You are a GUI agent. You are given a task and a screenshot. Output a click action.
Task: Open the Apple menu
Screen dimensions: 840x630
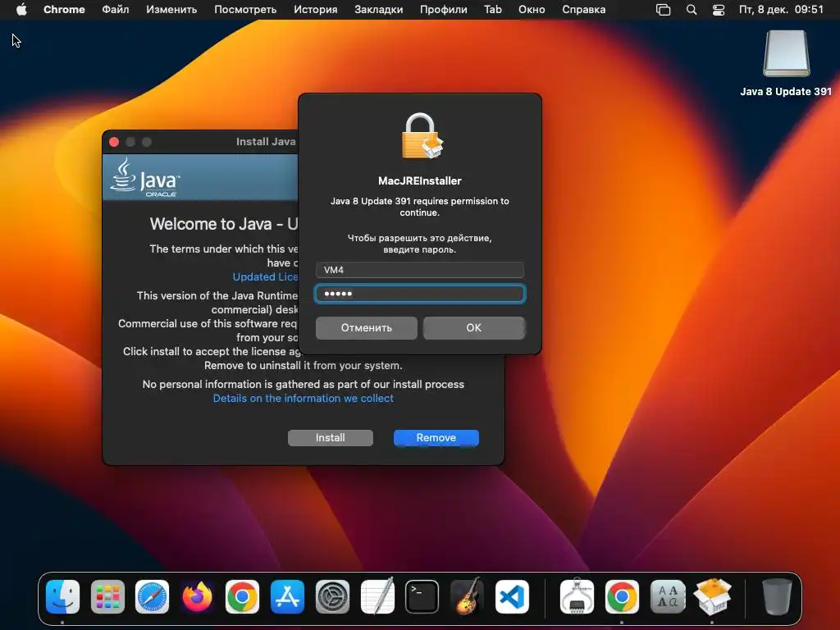[21, 10]
